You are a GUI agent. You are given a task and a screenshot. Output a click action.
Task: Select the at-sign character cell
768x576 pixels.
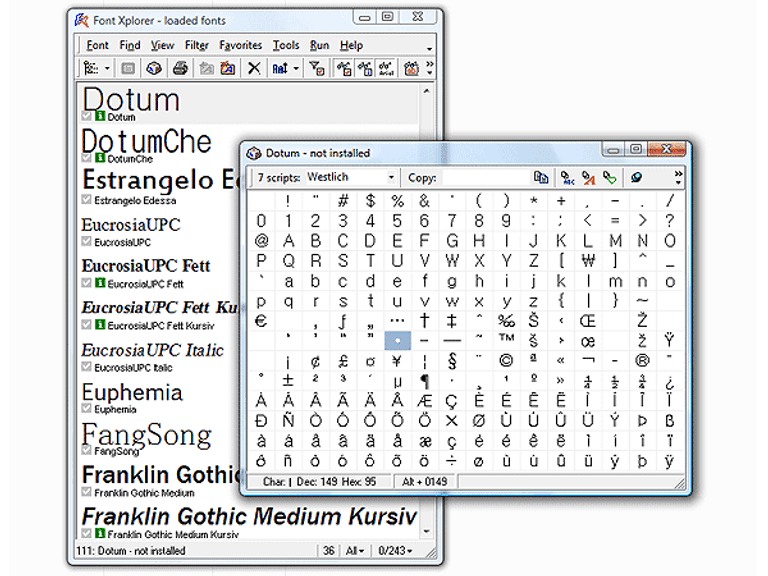[x=262, y=240]
